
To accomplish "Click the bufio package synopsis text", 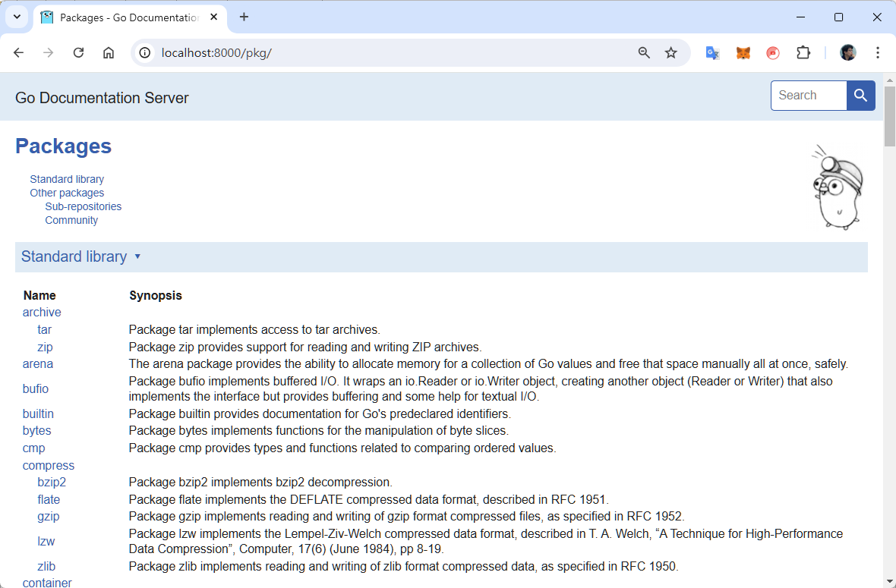I will tap(481, 388).
